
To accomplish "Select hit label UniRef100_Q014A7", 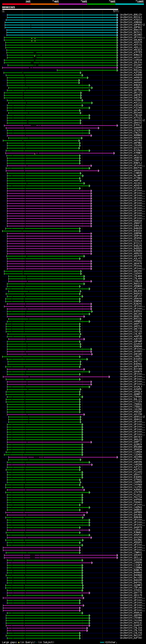I will pyautogui.click(x=131, y=65).
